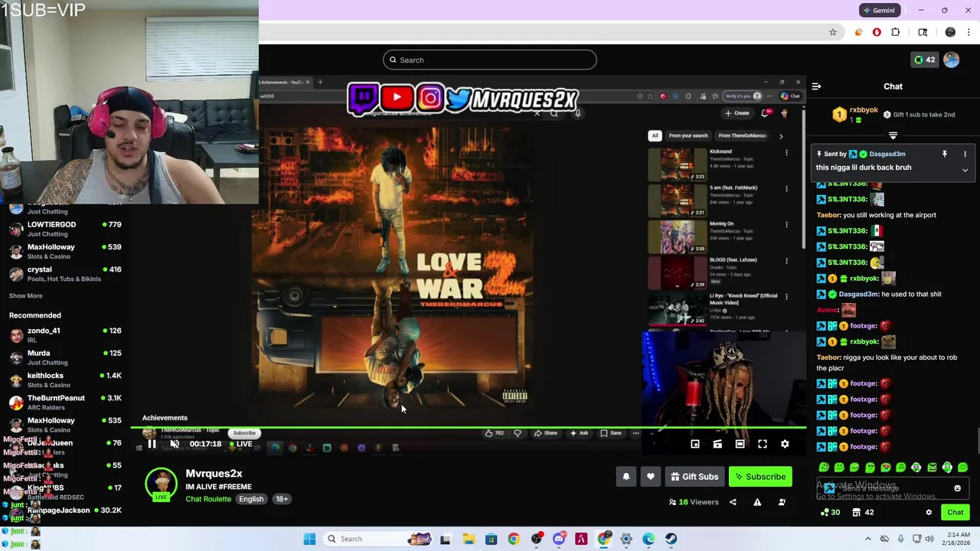This screenshot has height=551, width=980.
Task: Enable theater mode on the player
Action: point(740,444)
